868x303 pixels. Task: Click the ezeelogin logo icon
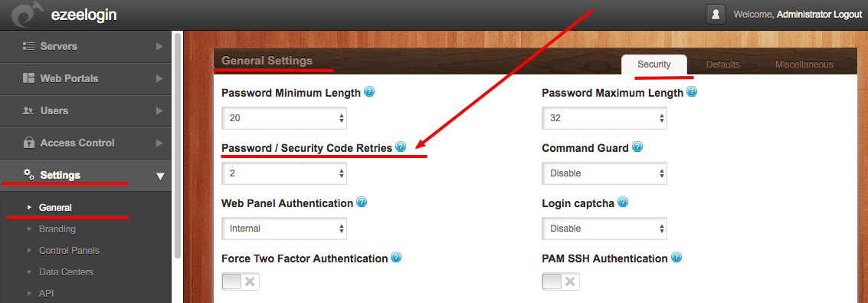[x=26, y=15]
